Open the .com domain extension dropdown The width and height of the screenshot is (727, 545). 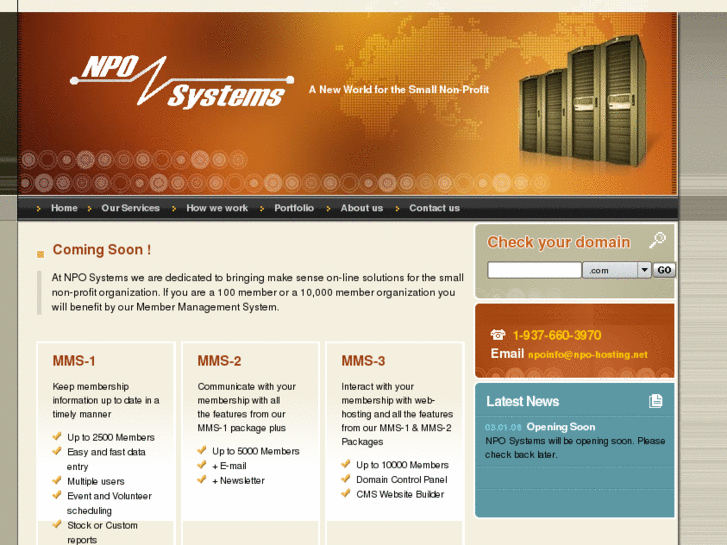pyautogui.click(x=617, y=270)
